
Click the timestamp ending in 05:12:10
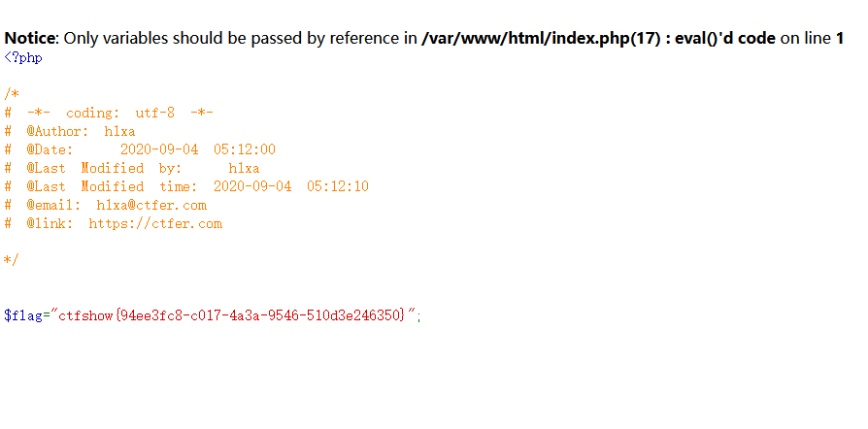(x=291, y=186)
